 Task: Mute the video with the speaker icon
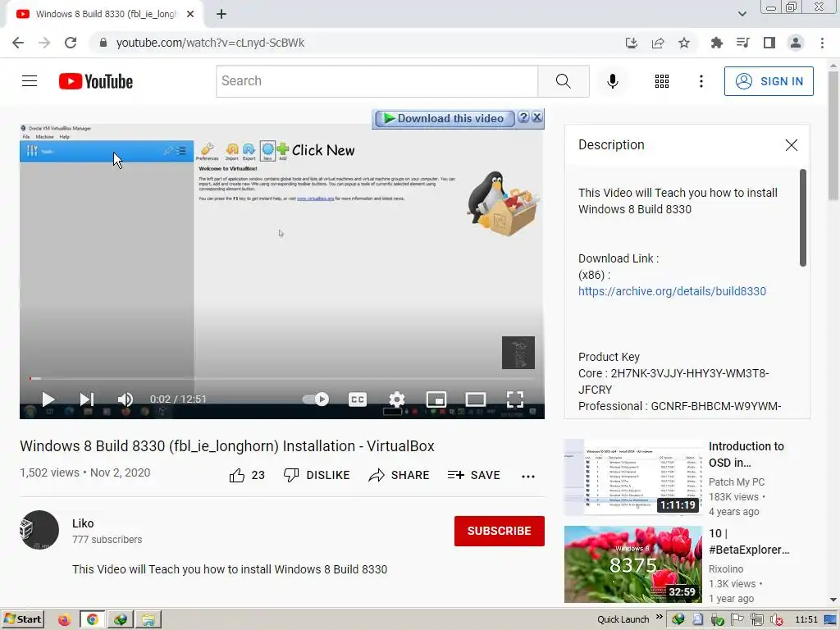(125, 399)
